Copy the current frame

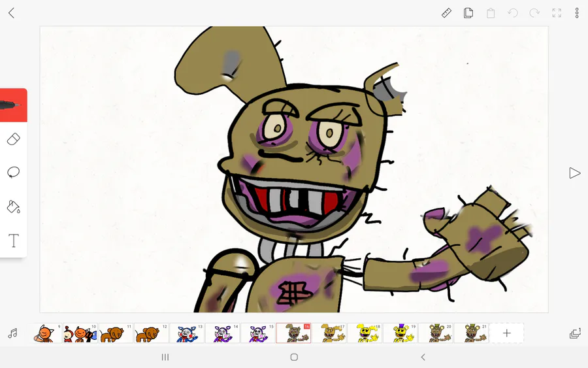coord(468,13)
